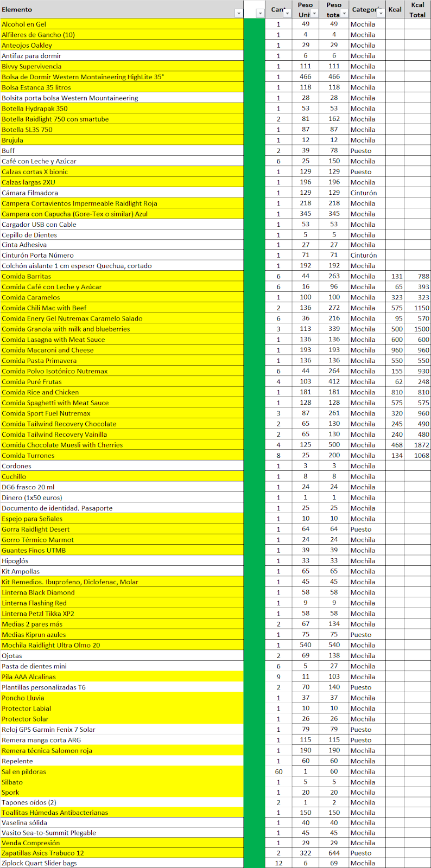The image size is (431, 868).
Task: Select Kcal Total 788 in Comida Barritas row
Action: point(417,276)
